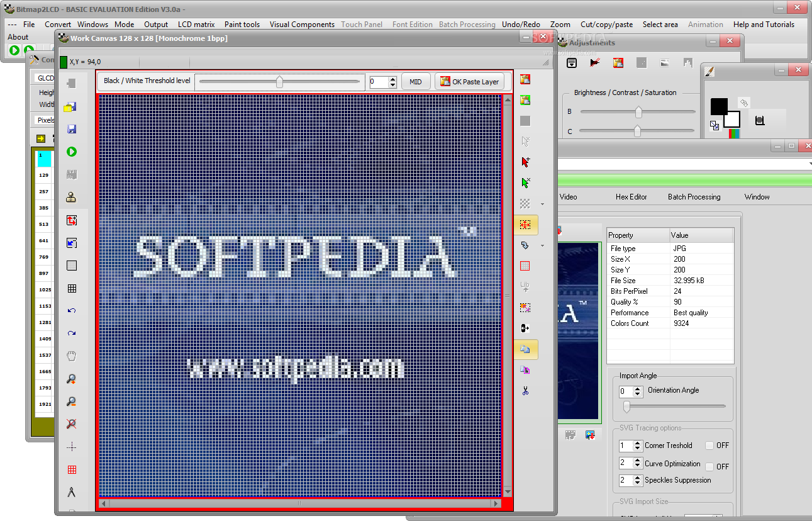Click the crossed-out magnifier reset zoom icon

pyautogui.click(x=72, y=424)
